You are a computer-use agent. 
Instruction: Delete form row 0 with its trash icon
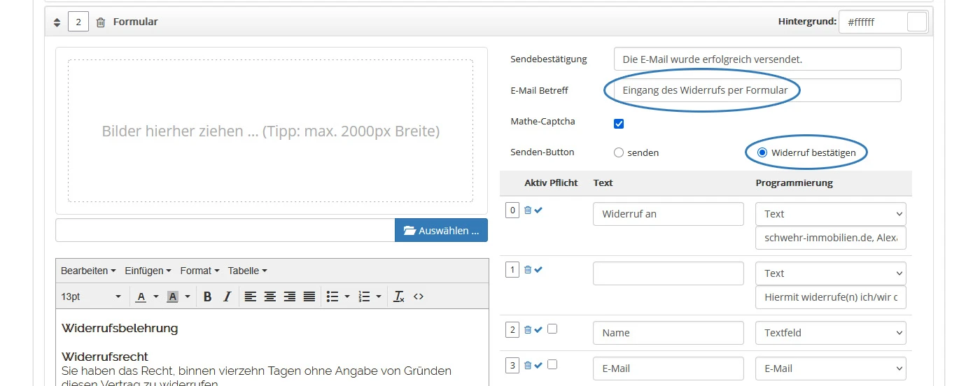pos(528,210)
